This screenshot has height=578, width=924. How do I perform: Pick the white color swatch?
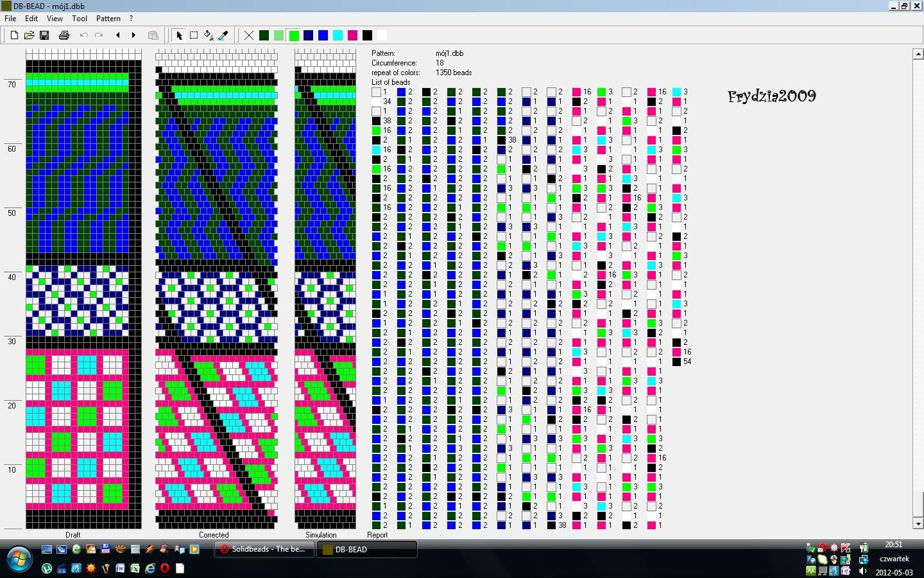coord(382,35)
